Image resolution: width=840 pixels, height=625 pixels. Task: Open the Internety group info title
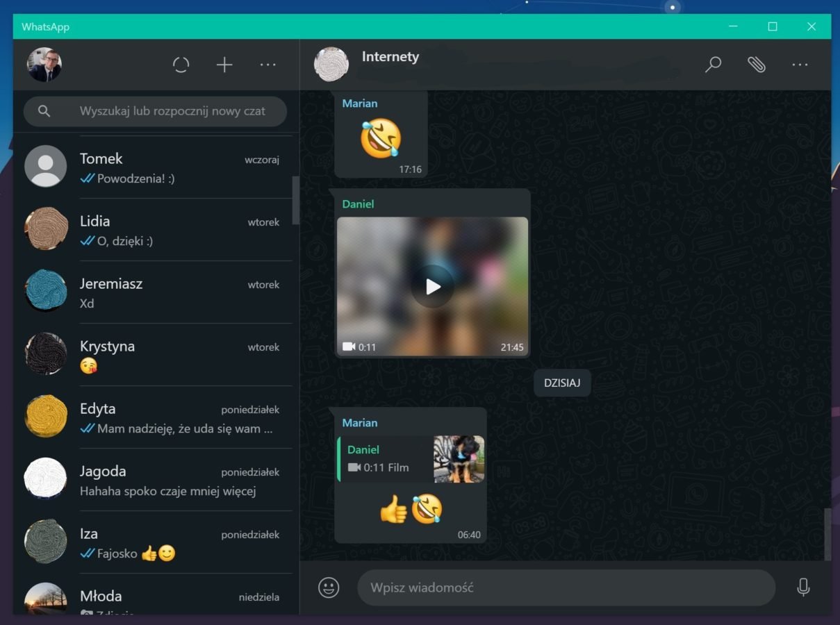coord(390,57)
